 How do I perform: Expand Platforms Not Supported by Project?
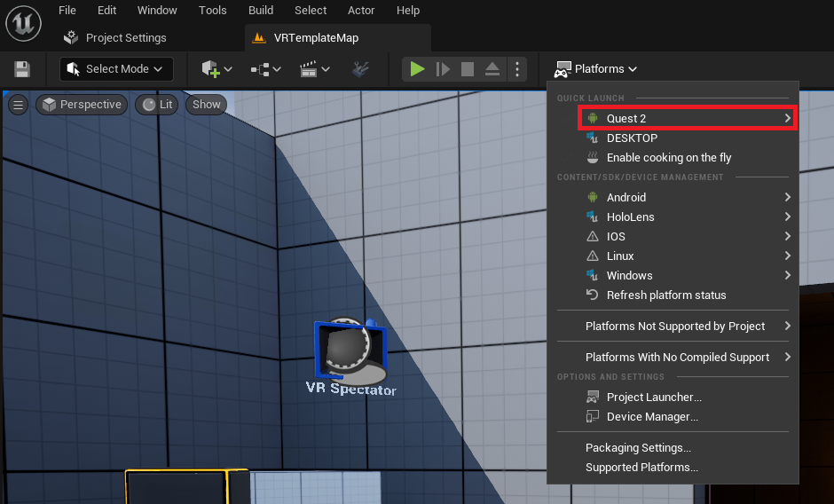pyautogui.click(x=673, y=327)
